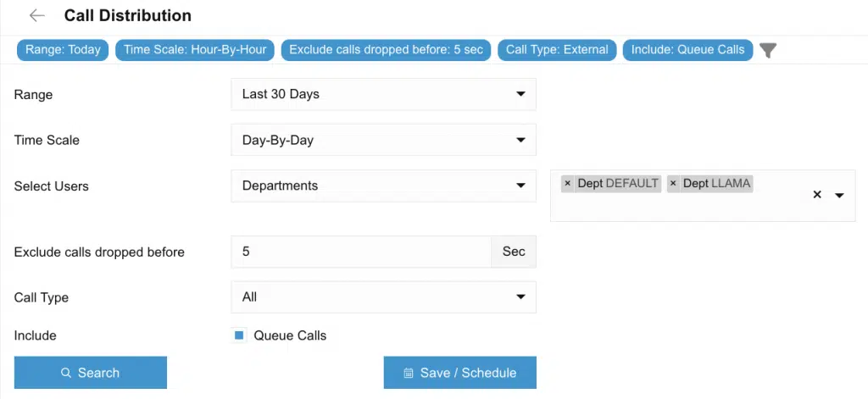868x399 pixels.
Task: Remove the Dept LLAMA tag
Action: [673, 184]
